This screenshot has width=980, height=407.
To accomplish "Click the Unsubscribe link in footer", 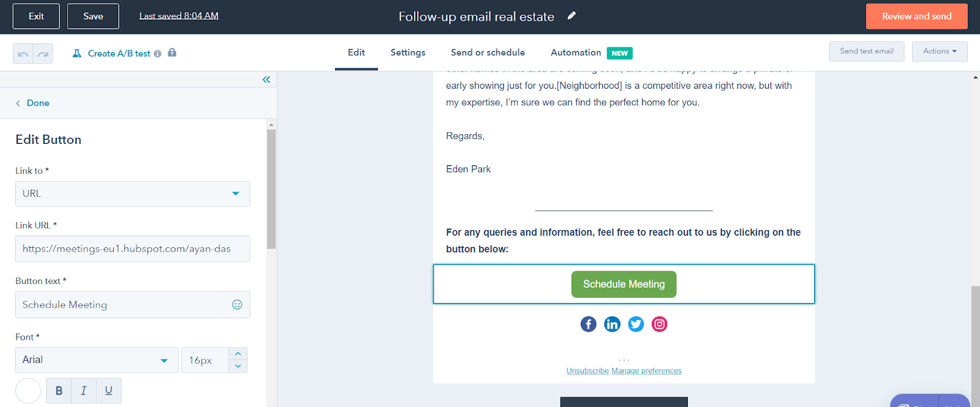I will [x=587, y=370].
